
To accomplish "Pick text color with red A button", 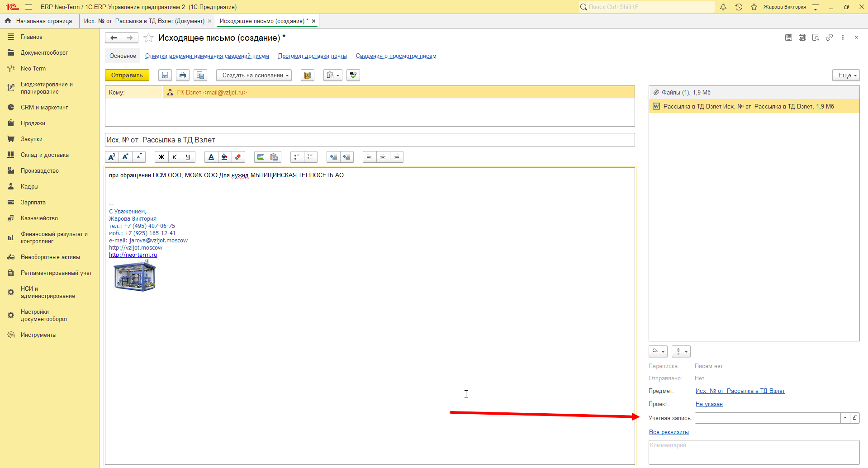I will (211, 157).
